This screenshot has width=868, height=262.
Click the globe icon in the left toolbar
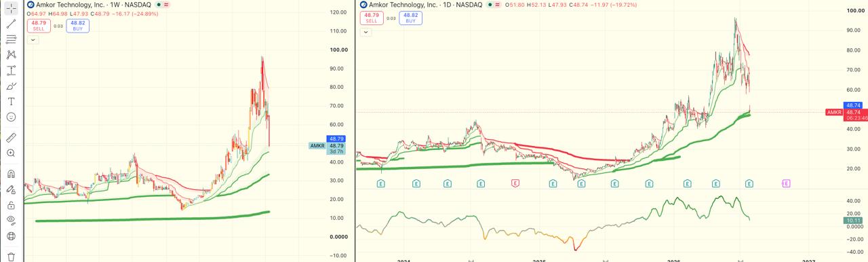pyautogui.click(x=11, y=236)
